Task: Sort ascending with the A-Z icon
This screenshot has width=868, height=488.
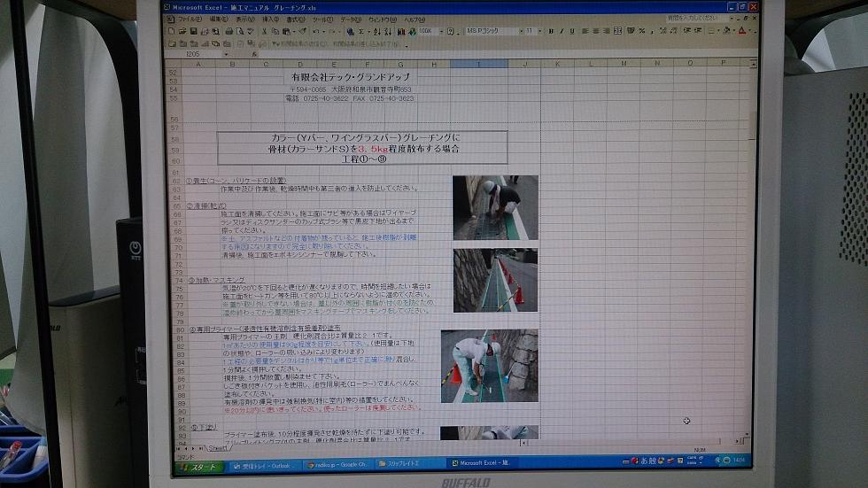Action: point(377,31)
